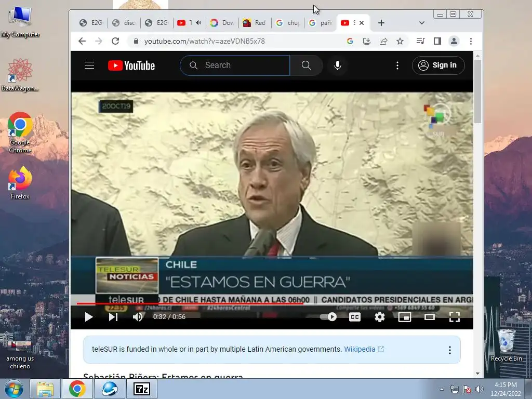Go to YouTube home via logo

(x=131, y=65)
